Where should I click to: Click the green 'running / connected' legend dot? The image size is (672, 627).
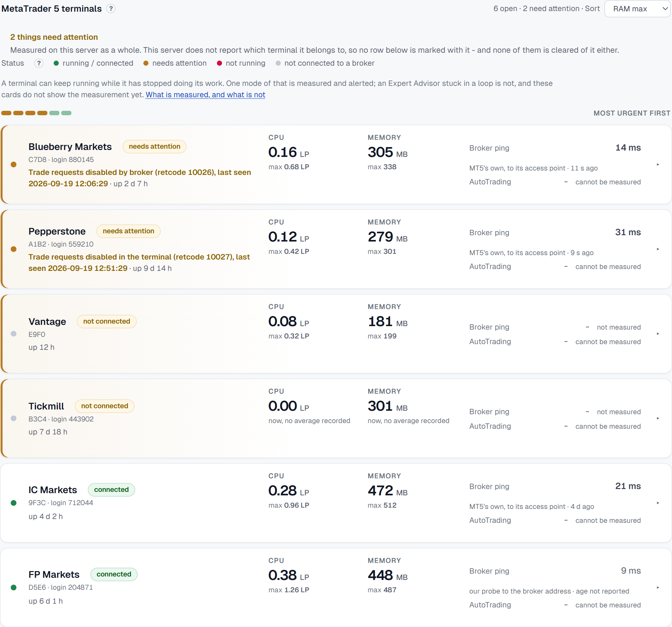(56, 63)
